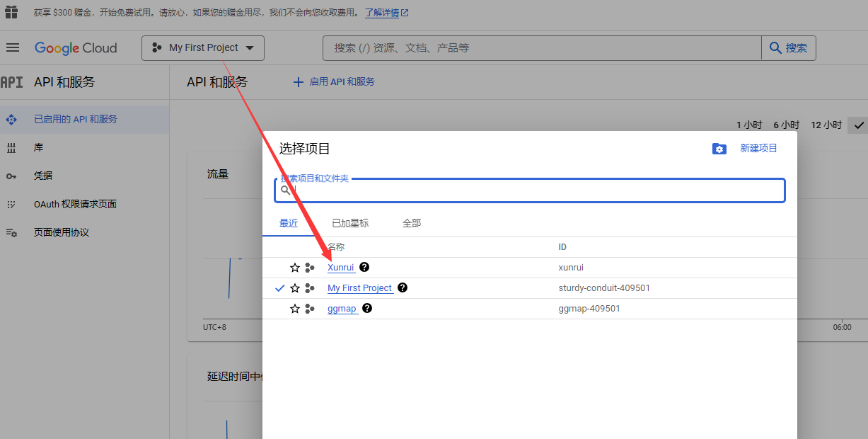Click help icon next to My First Project
The height and width of the screenshot is (439, 868).
point(403,287)
